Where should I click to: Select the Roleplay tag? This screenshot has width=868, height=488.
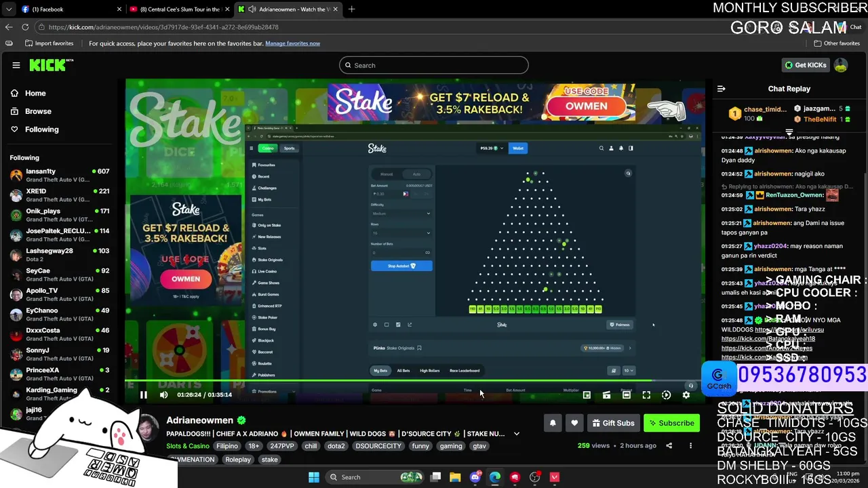point(238,460)
